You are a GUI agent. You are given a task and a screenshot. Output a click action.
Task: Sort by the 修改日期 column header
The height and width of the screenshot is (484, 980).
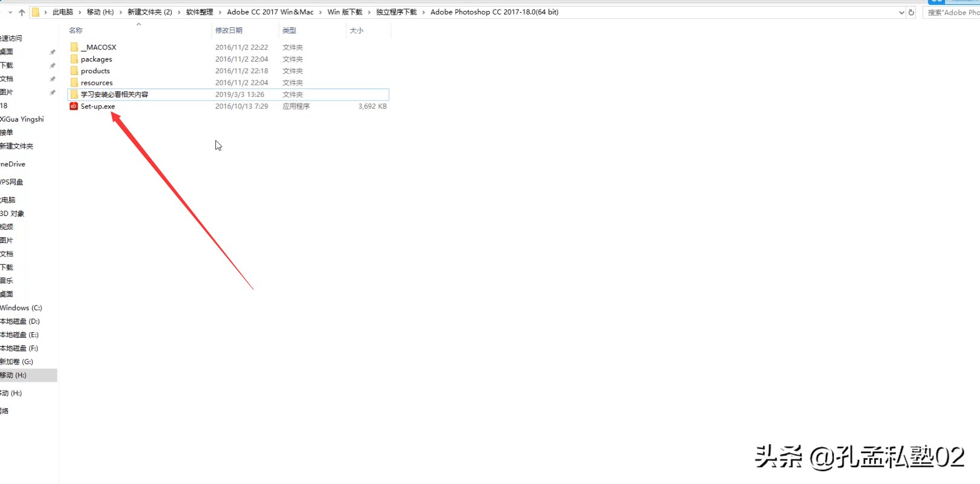[229, 30]
